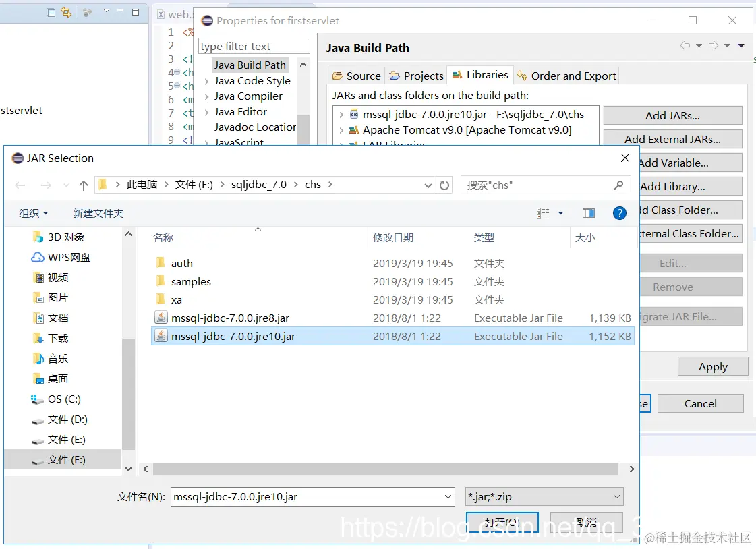Expand the address bar history dropdown
This screenshot has width=756, height=549.
point(428,185)
